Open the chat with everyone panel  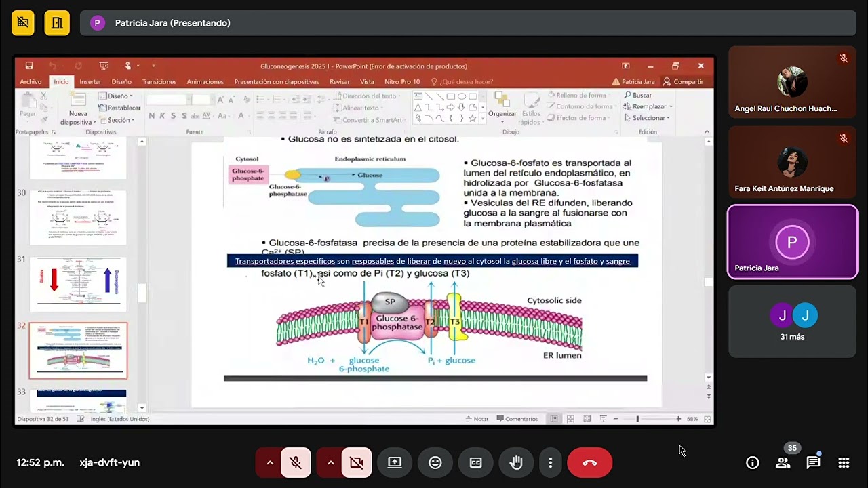(x=813, y=463)
